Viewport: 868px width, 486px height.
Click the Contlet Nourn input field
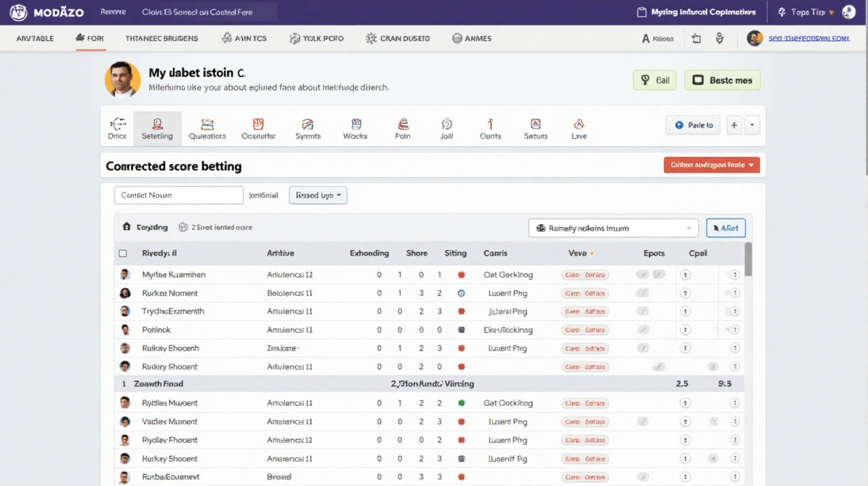(x=179, y=195)
